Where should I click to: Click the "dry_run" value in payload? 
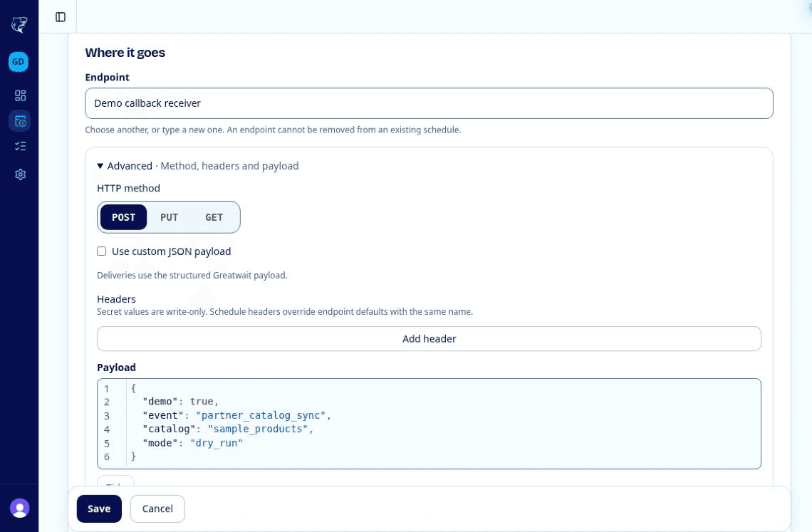pyautogui.click(x=216, y=443)
